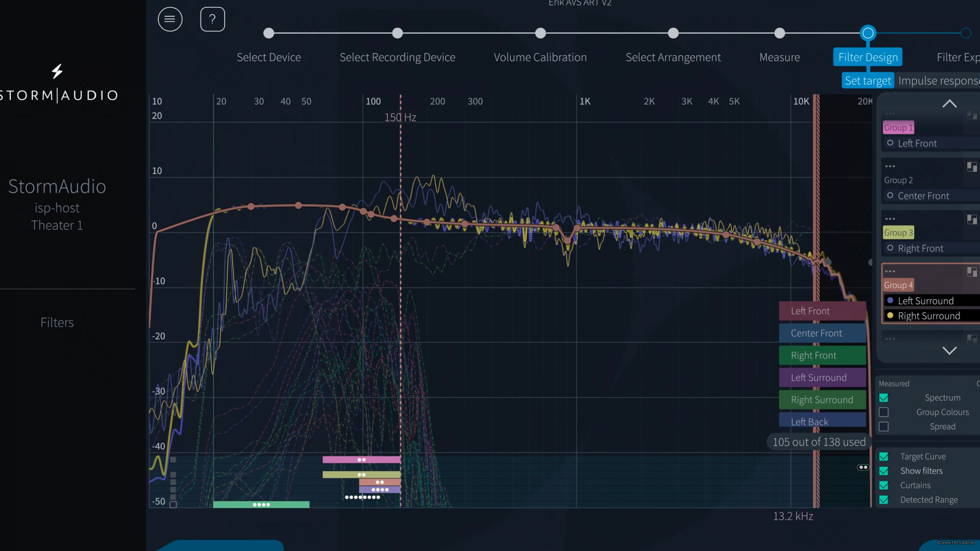The height and width of the screenshot is (551, 980).
Task: Go to the Measure step
Action: 779,57
